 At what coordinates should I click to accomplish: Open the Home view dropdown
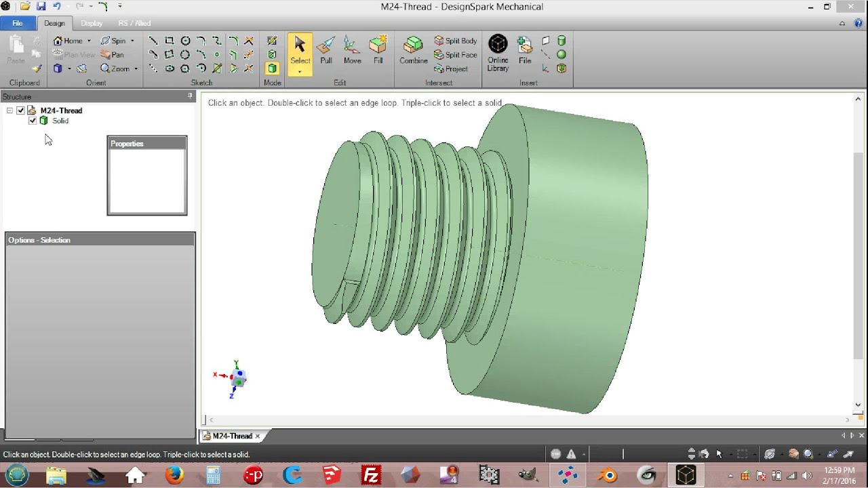pyautogui.click(x=89, y=41)
